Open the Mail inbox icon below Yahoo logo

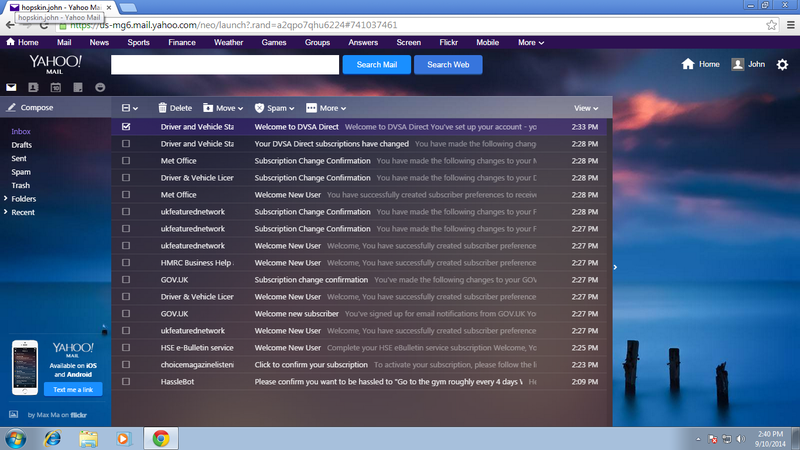point(11,87)
